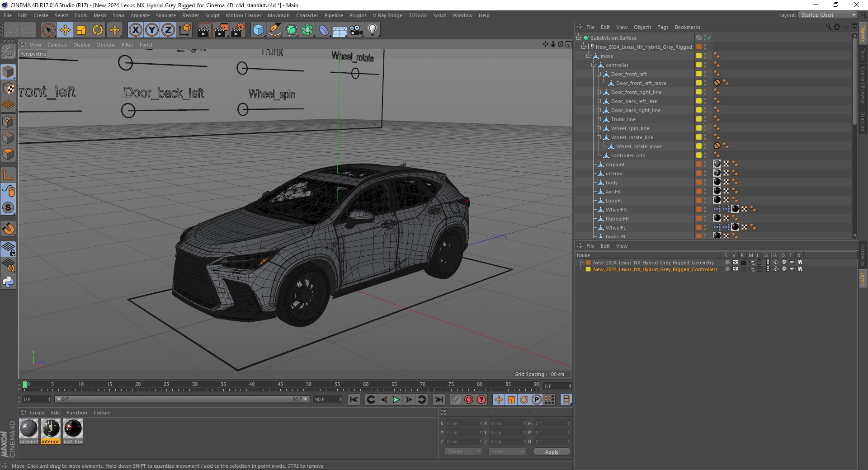Open the spline Pen tool
Viewport: 868px width, 470px height.
(x=275, y=30)
